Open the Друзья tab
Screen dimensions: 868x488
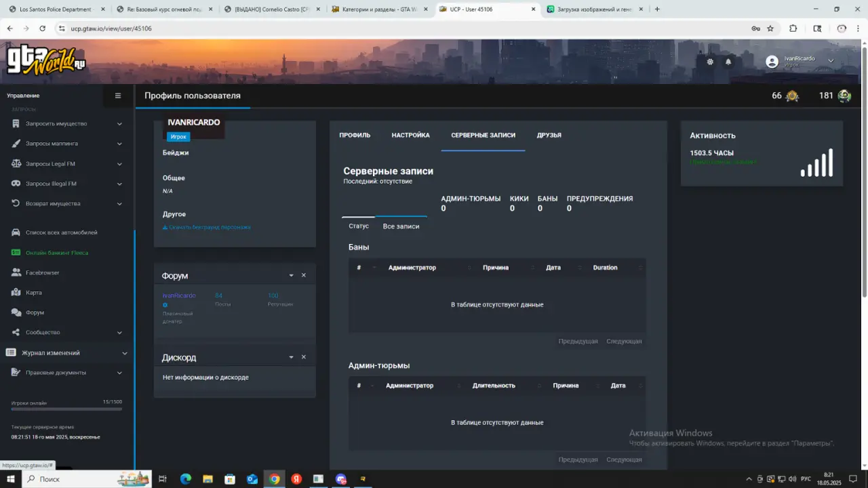click(549, 136)
